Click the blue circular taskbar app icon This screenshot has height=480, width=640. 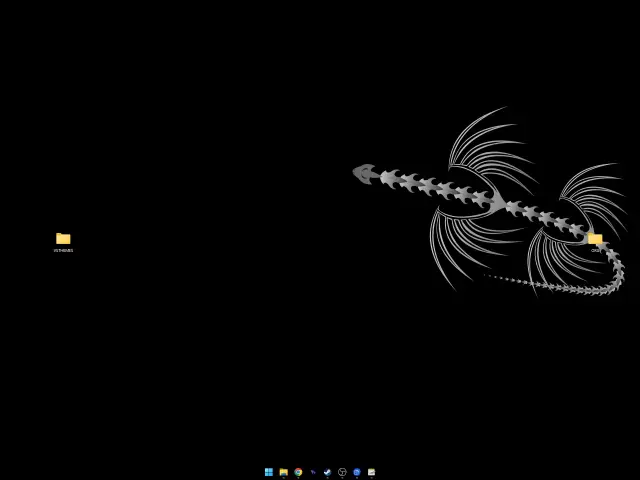(x=357, y=472)
